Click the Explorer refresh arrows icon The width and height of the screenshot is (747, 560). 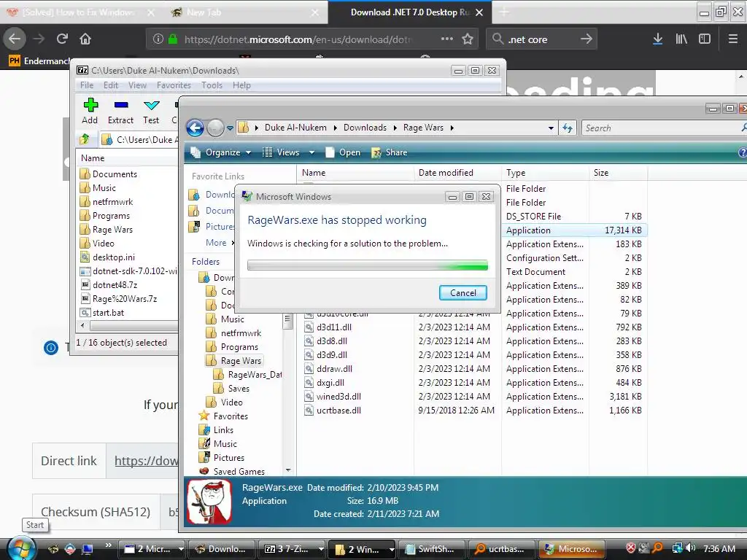tap(568, 128)
